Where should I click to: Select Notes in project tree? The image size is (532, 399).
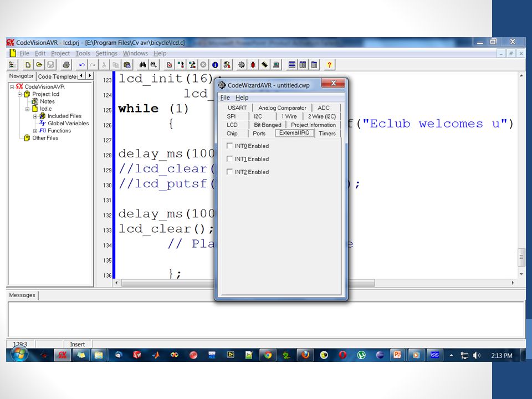pyautogui.click(x=47, y=101)
